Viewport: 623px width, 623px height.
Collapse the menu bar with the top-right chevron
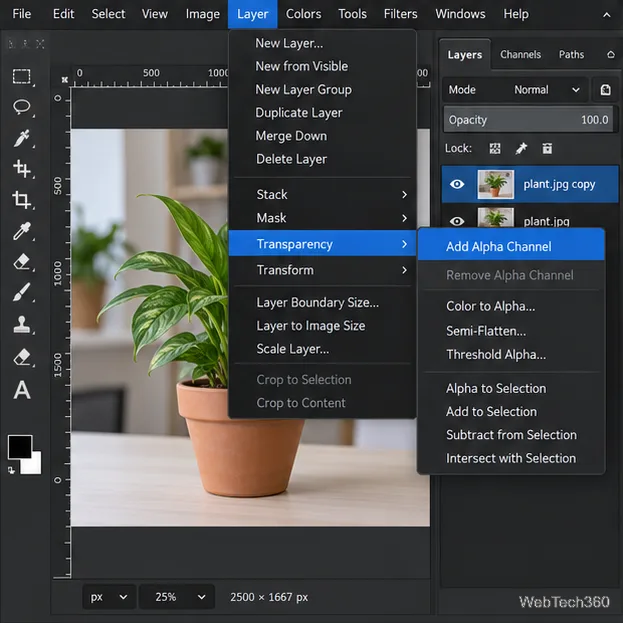pyautogui.click(x=606, y=15)
